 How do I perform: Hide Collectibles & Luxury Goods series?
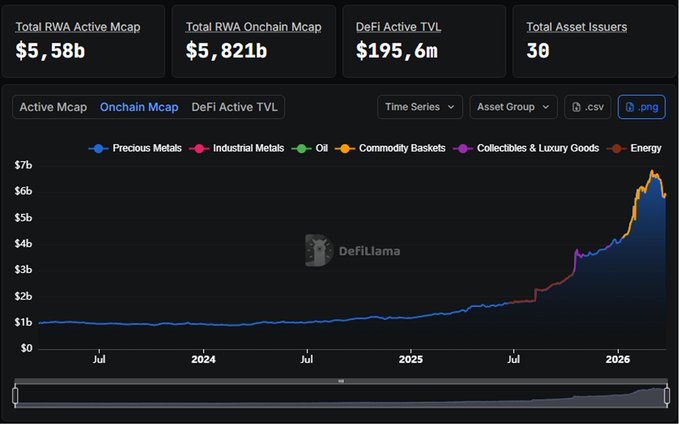(x=529, y=148)
